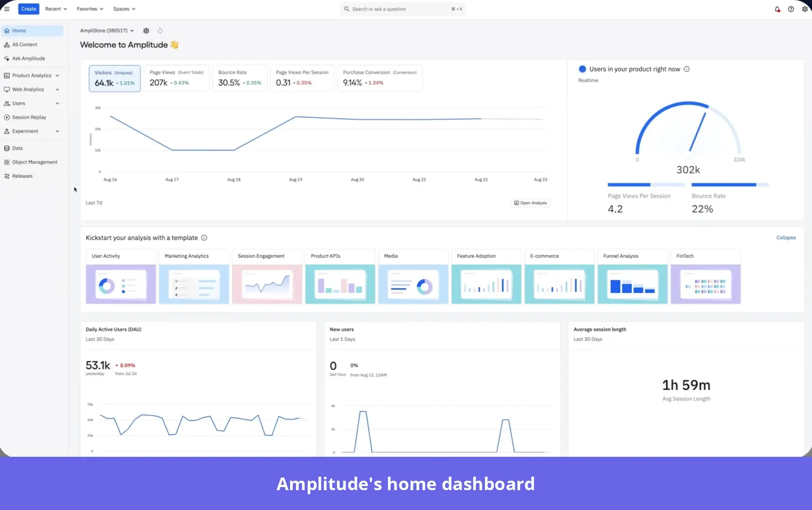Open the Product KPIs template thumbnail
This screenshot has height=510, width=812.
tap(340, 284)
